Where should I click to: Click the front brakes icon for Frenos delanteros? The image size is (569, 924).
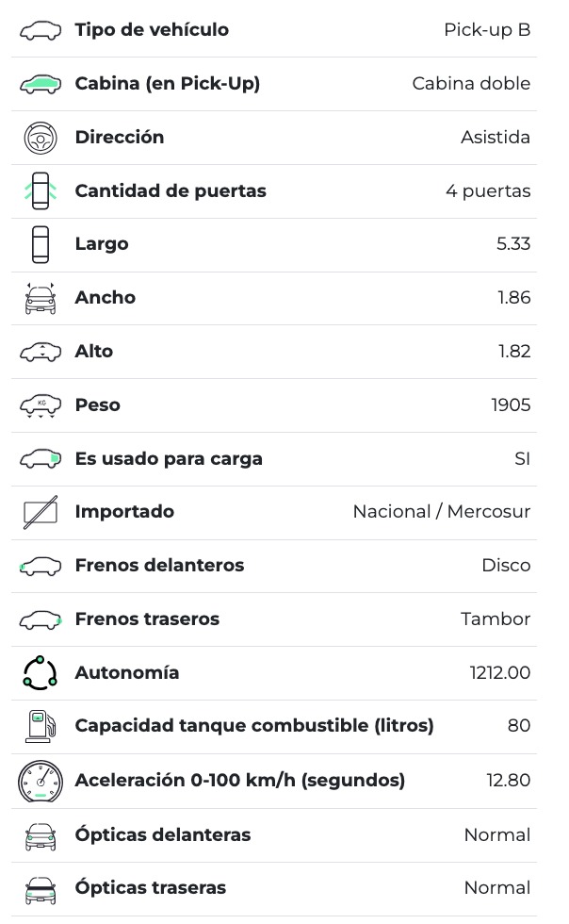[x=41, y=566]
